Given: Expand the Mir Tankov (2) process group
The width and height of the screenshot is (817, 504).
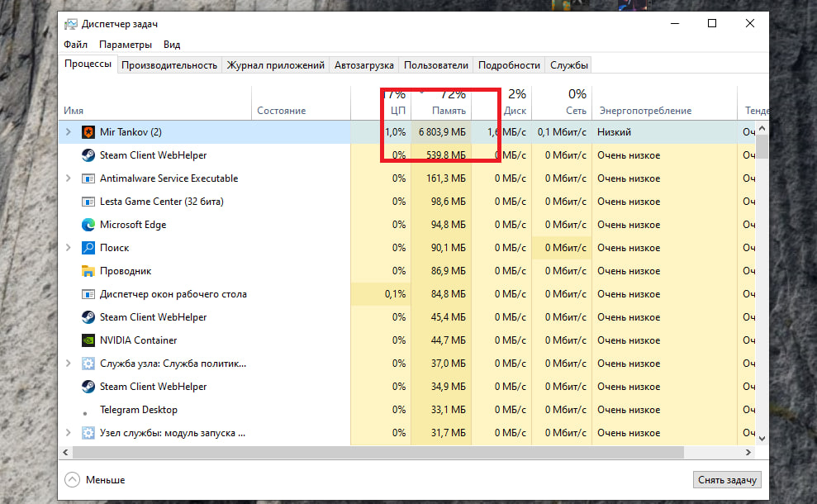Looking at the screenshot, I should pyautogui.click(x=69, y=132).
